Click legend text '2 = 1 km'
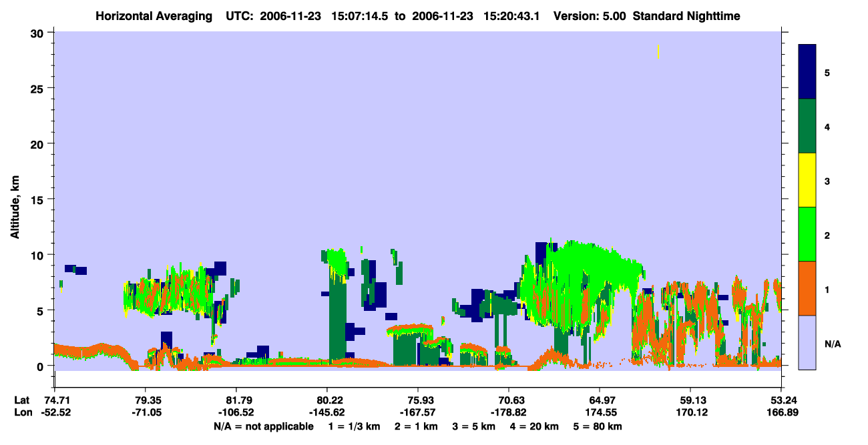868x445 pixels. tap(417, 426)
